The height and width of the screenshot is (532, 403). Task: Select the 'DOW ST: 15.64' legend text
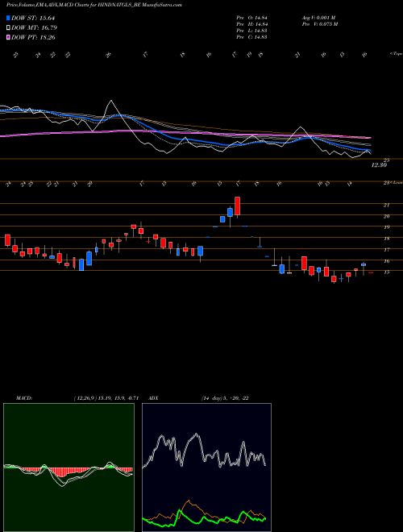(33, 18)
